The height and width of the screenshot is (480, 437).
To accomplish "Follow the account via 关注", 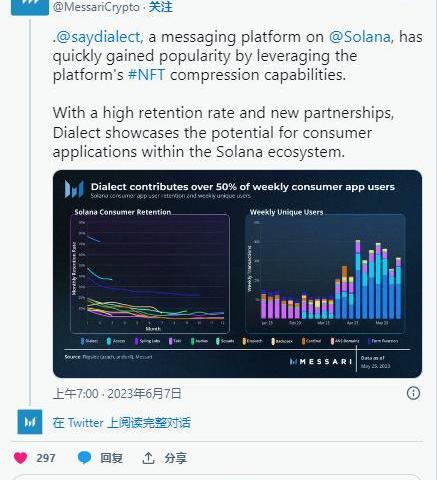I will coord(161,7).
